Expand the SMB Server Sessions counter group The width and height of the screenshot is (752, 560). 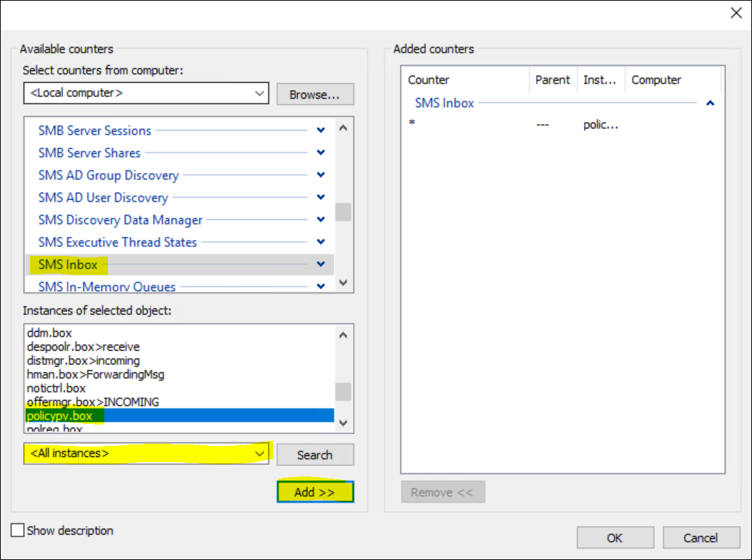click(x=321, y=130)
